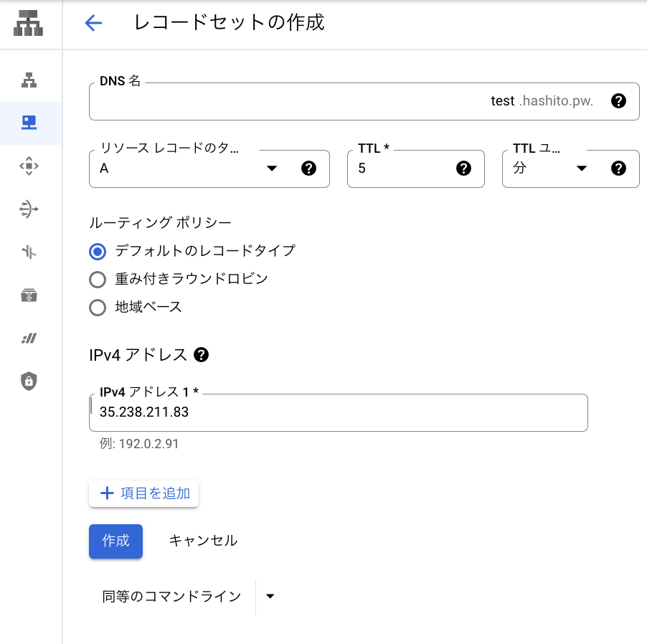Choose 地域ベース routing policy option

pyautogui.click(x=98, y=308)
